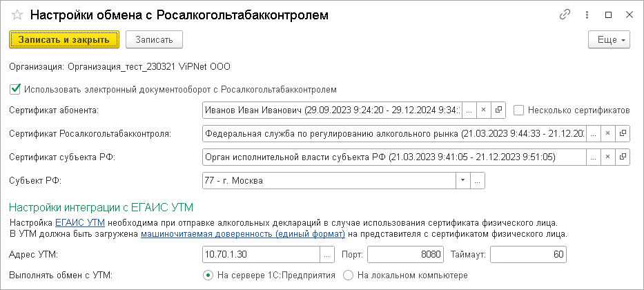Viewport: 644px width, 290px height.
Task: Enable the "Несколько сертификатов" checkbox
Action: [519, 110]
